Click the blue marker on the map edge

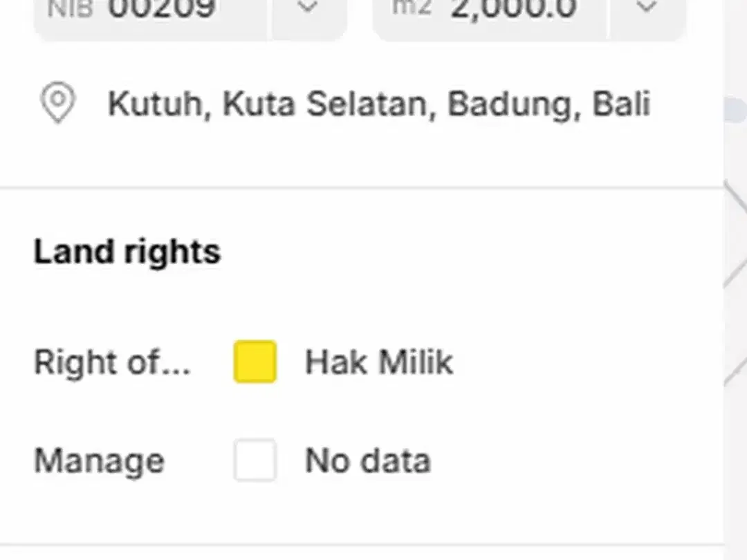pyautogui.click(x=736, y=110)
